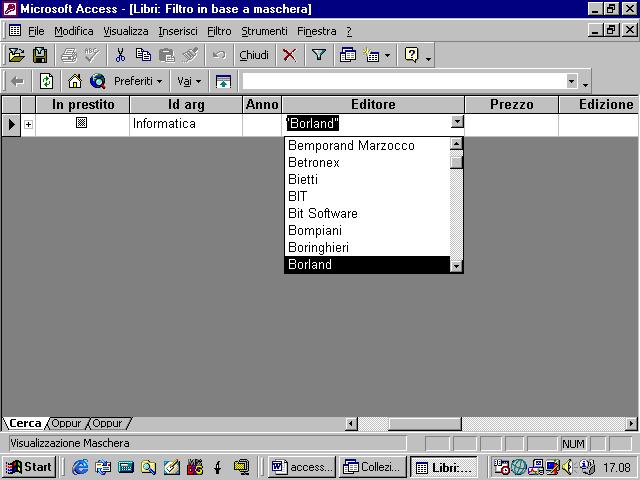The width and height of the screenshot is (640, 480).
Task: Switch to the Libri:... taskbar button
Action: [443, 467]
